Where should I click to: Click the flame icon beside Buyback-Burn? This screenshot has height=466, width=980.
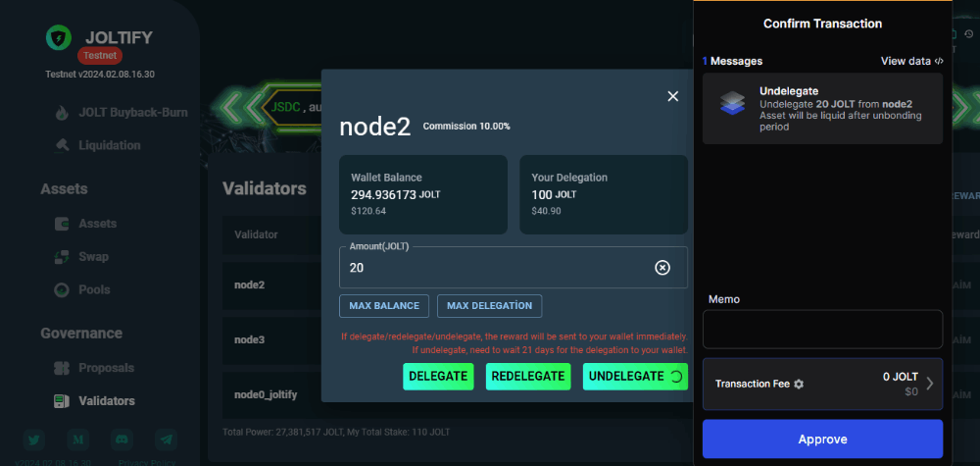[x=61, y=113]
